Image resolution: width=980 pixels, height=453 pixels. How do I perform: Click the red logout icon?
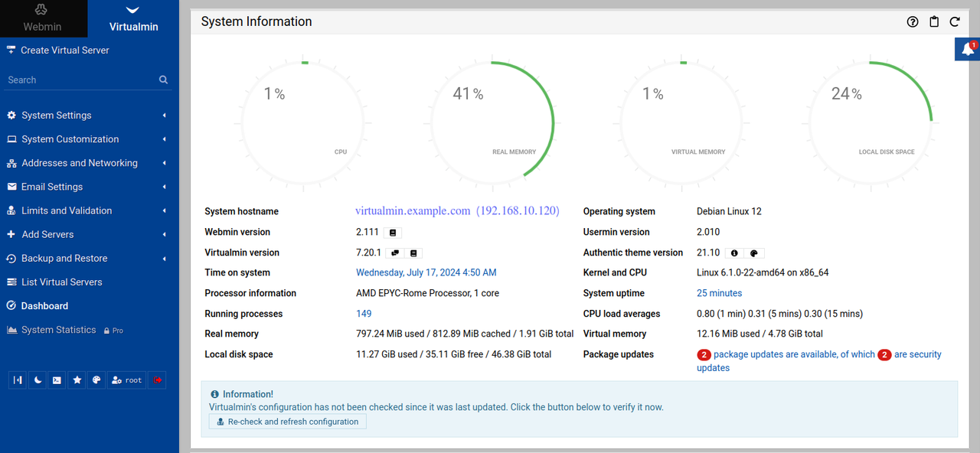[158, 380]
